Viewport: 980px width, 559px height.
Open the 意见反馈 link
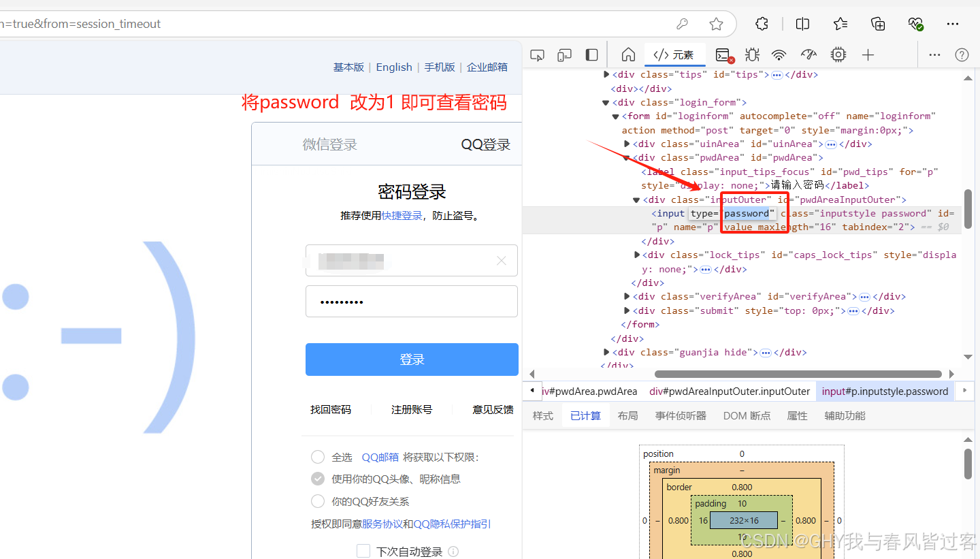click(x=493, y=409)
